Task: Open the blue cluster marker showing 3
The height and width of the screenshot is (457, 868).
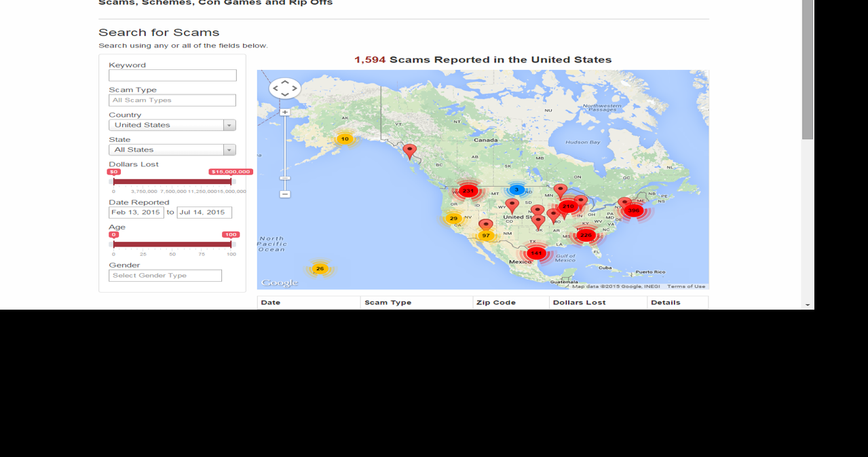Action: click(x=516, y=190)
